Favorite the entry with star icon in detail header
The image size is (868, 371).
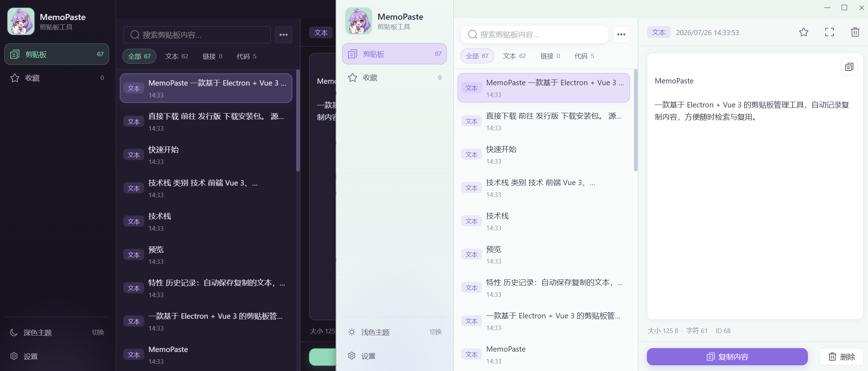pyautogui.click(x=804, y=32)
